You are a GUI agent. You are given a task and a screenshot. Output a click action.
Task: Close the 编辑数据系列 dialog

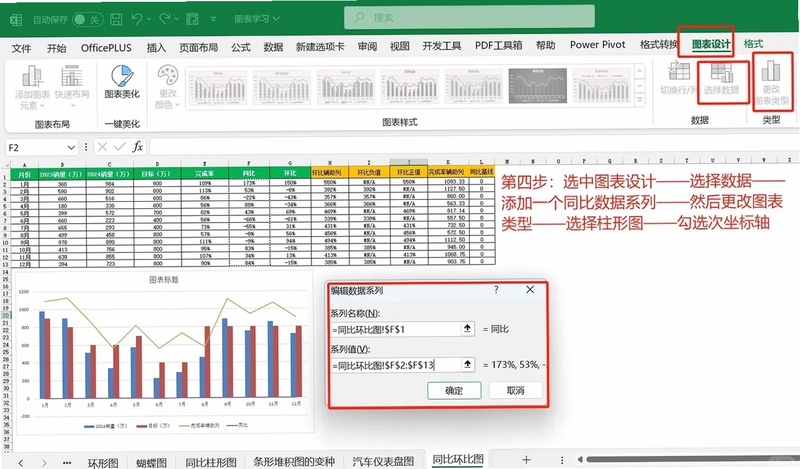pos(530,289)
